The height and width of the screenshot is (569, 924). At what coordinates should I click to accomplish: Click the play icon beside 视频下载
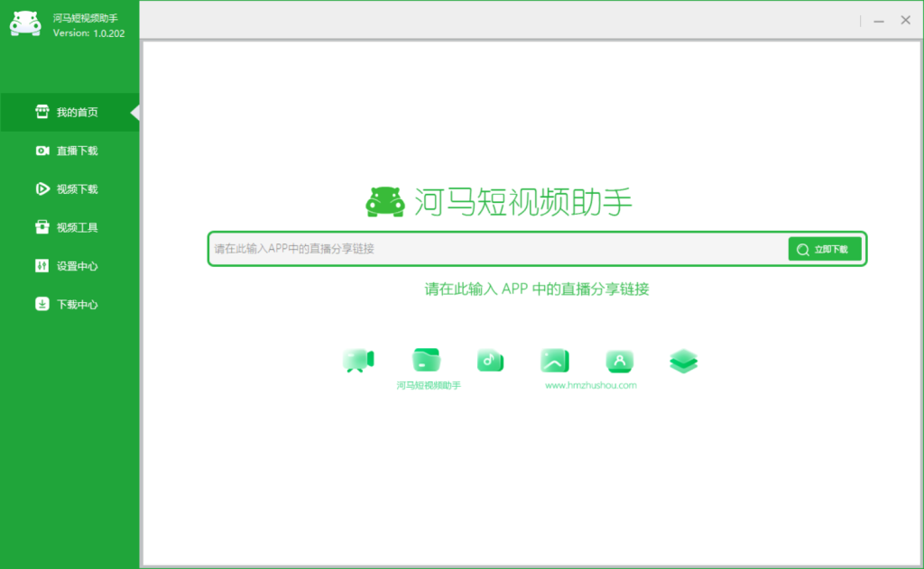(43, 188)
